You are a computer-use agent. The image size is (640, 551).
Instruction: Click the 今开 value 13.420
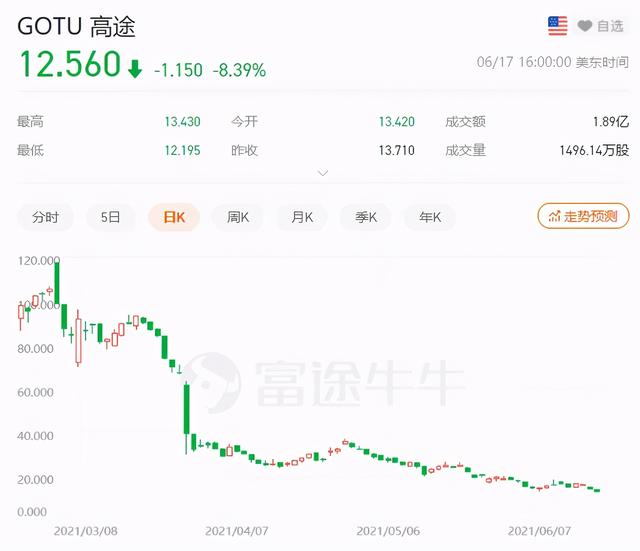tap(396, 122)
